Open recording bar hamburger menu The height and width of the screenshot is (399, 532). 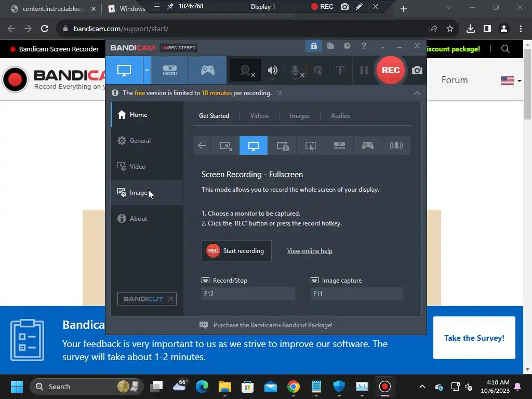(156, 6)
